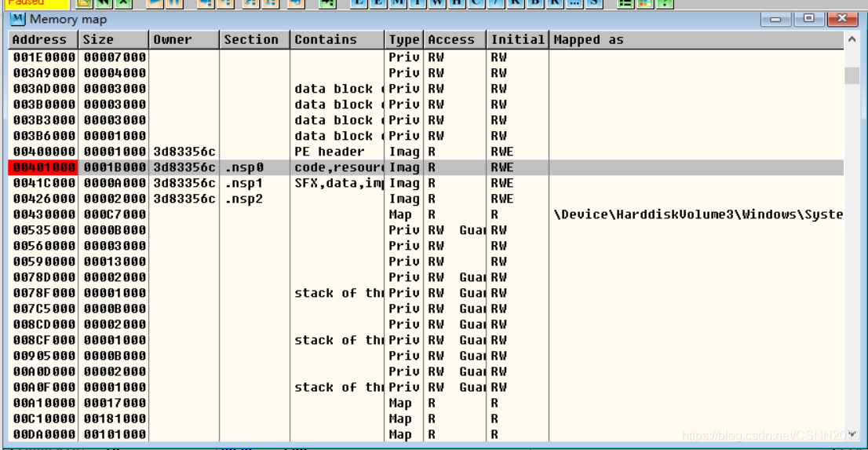Viewport: 868px width, 450px height.
Task: Click the Access column header
Action: click(x=456, y=39)
